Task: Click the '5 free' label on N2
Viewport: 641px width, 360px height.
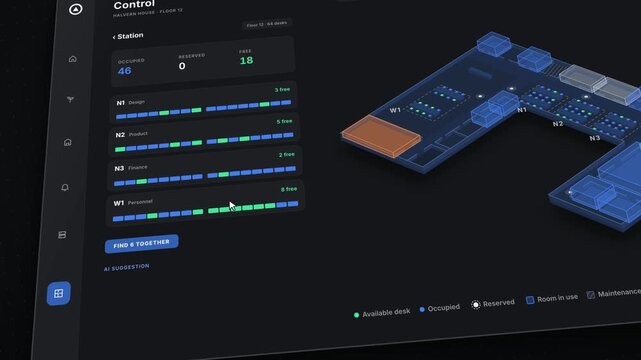Action: click(x=284, y=121)
